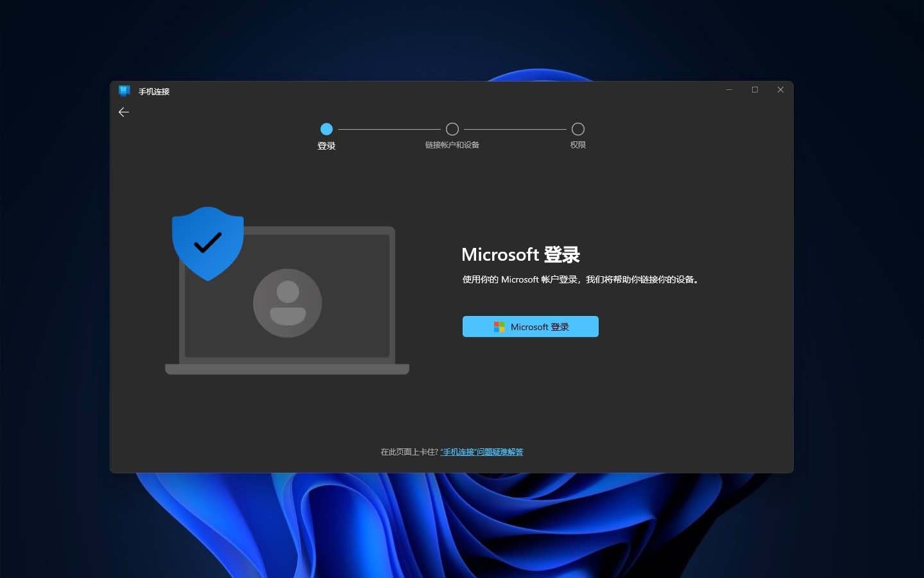Screen dimensions: 924x578
Task: Open the "手机连接"问题疑难解答 link
Action: pyautogui.click(x=482, y=452)
